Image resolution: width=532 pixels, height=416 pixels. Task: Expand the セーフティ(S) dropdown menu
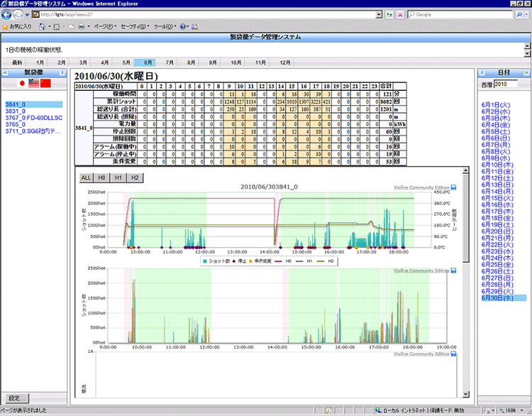click(134, 26)
